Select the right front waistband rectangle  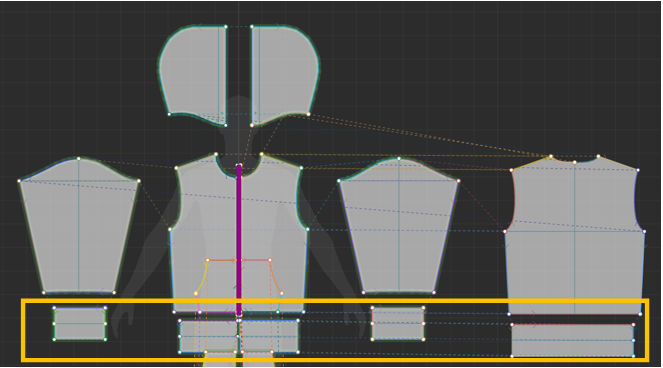click(x=269, y=336)
